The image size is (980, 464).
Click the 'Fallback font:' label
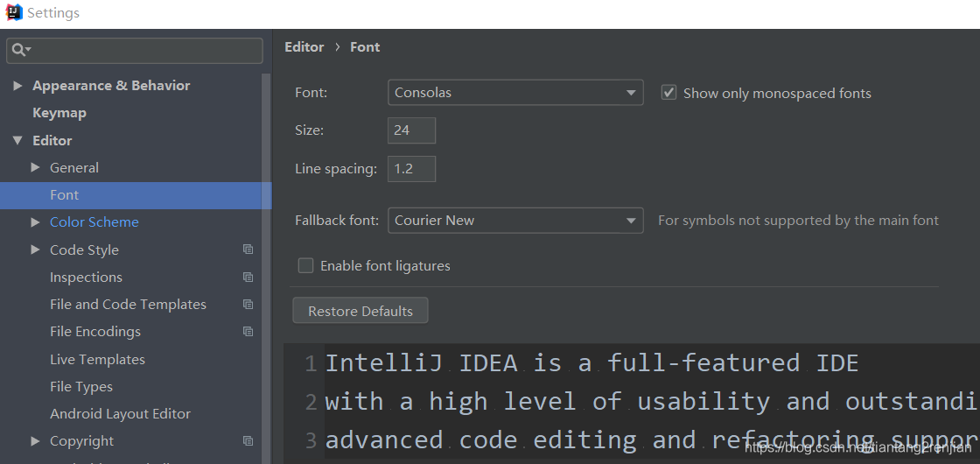click(x=337, y=220)
